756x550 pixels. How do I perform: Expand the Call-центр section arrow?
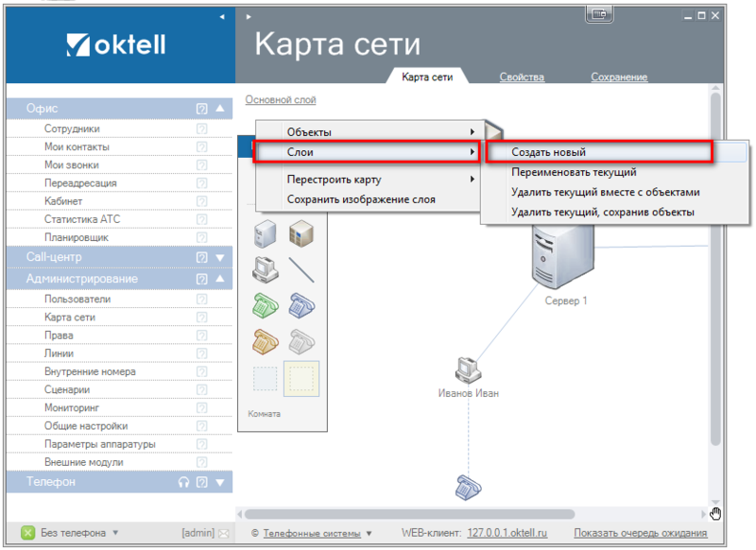click(220, 257)
